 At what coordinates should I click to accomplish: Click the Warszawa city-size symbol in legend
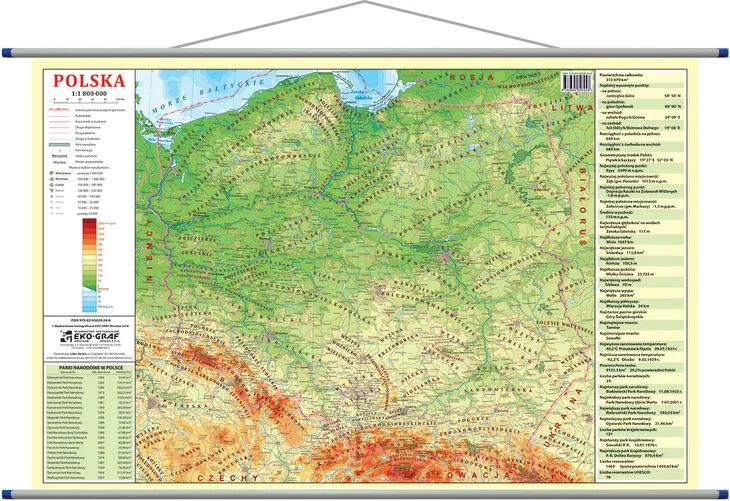[x=51, y=173]
